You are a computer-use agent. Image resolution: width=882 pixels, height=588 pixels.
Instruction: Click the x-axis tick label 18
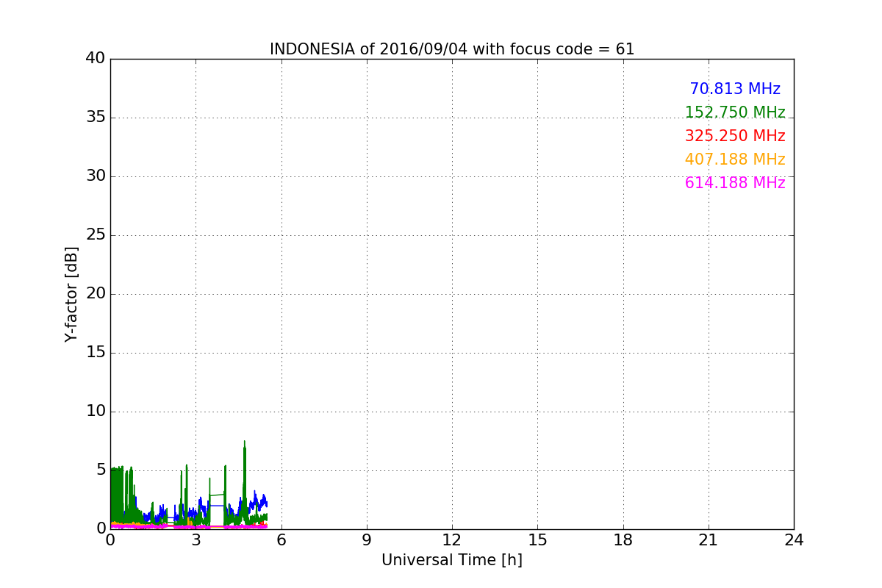tap(623, 540)
